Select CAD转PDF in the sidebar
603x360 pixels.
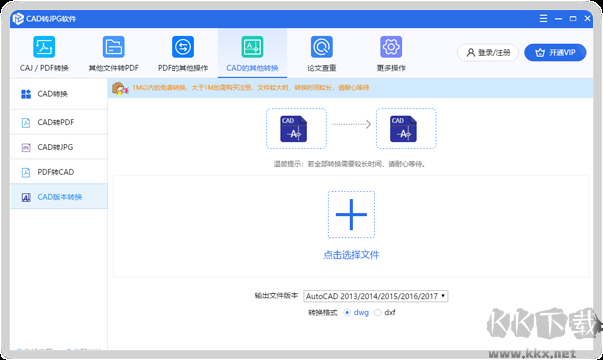coord(59,122)
